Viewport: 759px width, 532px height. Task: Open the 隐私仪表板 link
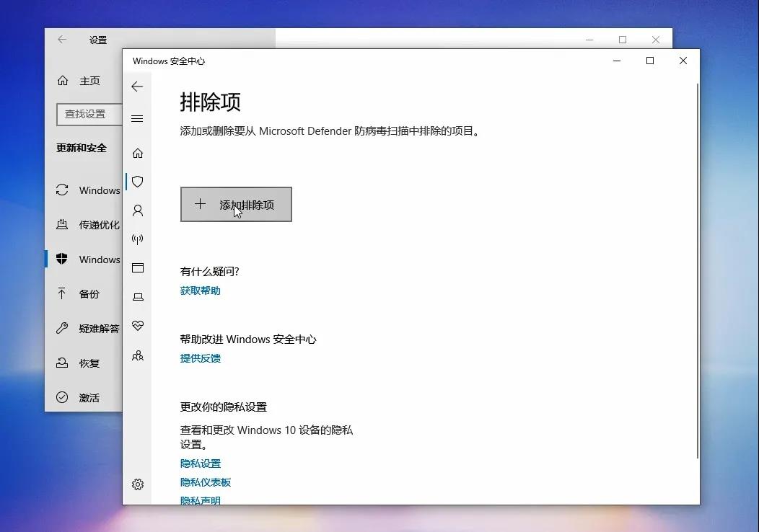[205, 482]
